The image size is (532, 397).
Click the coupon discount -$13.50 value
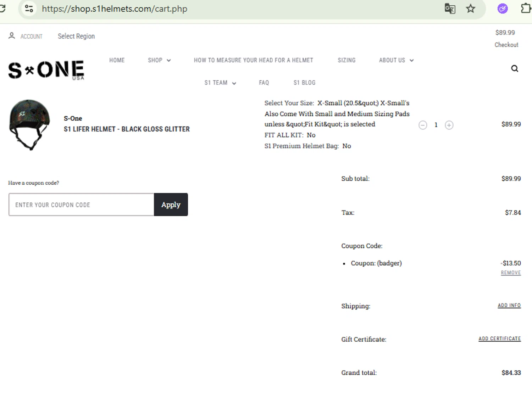[511, 263]
